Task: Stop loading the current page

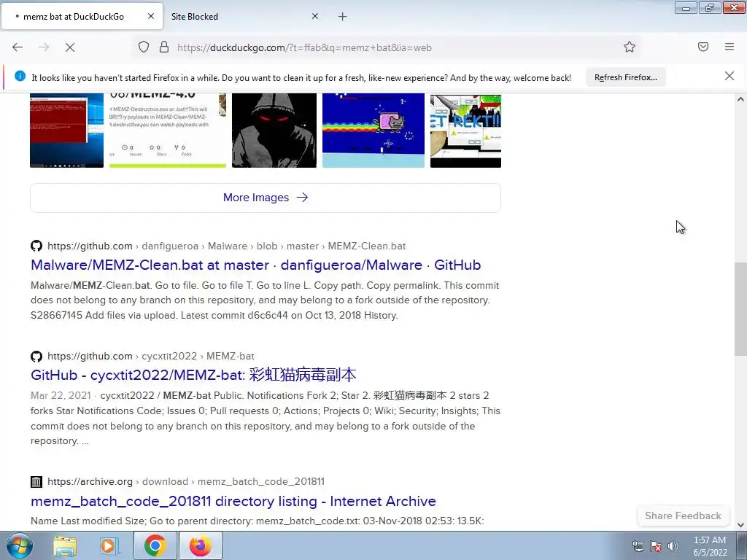Action: tap(70, 47)
